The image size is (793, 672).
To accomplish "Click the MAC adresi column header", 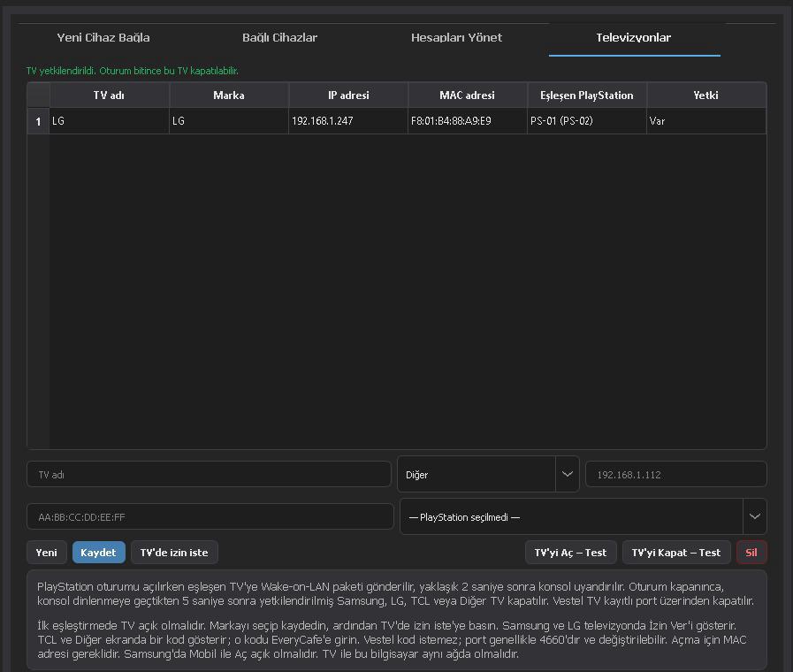I will coord(468,95).
